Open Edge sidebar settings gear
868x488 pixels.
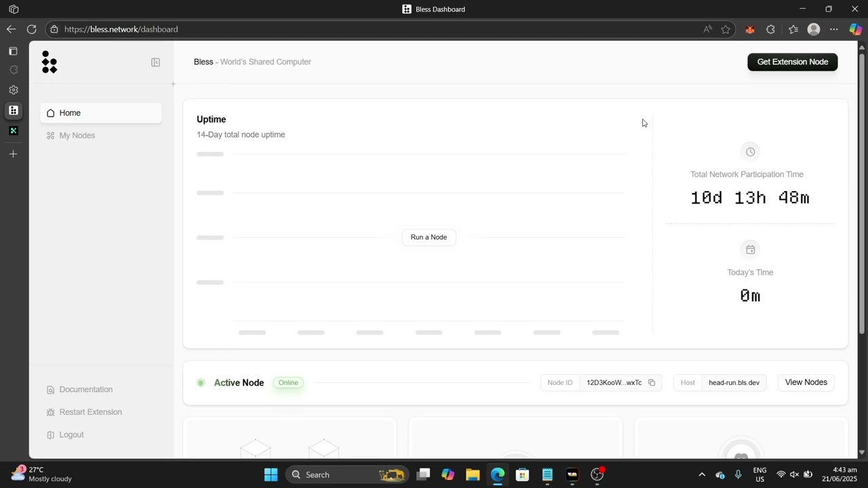(13, 89)
